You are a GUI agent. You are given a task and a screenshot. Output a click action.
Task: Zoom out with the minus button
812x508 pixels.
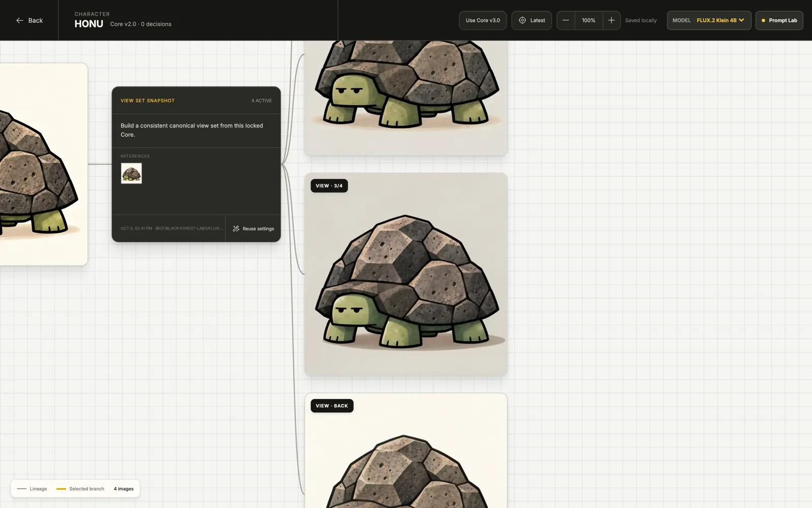565,20
